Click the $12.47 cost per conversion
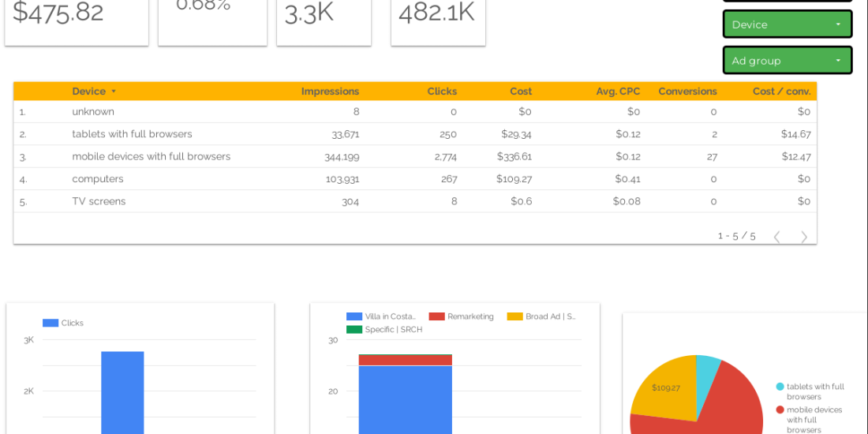The width and height of the screenshot is (868, 434). pyautogui.click(x=796, y=157)
